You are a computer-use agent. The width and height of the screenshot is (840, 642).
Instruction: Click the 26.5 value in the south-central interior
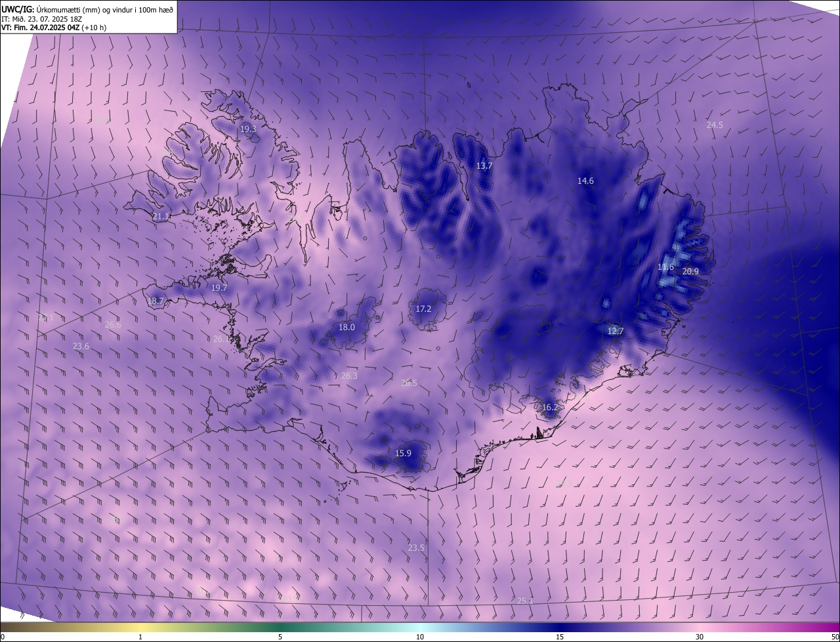[409, 383]
